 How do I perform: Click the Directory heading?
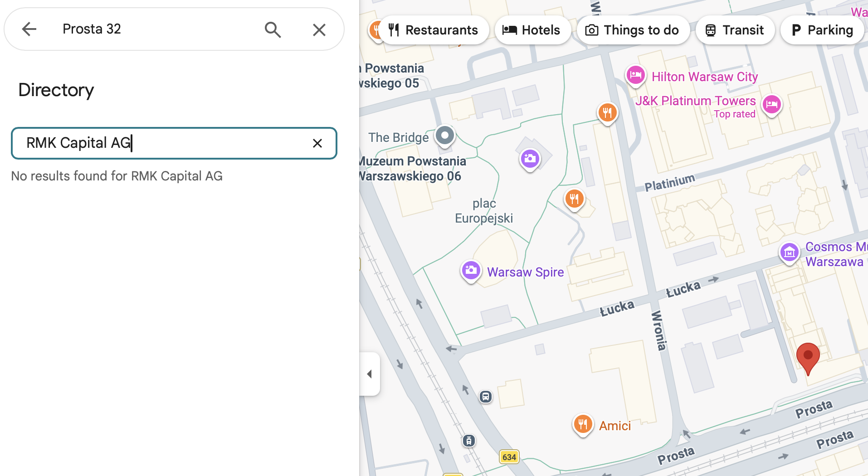click(56, 90)
